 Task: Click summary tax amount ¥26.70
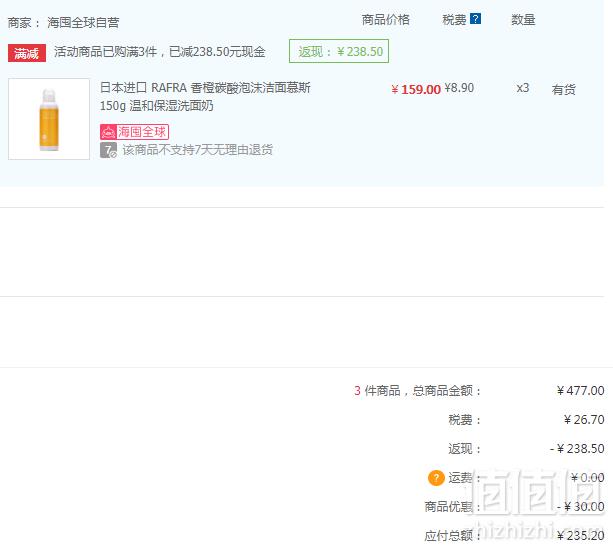click(584, 419)
